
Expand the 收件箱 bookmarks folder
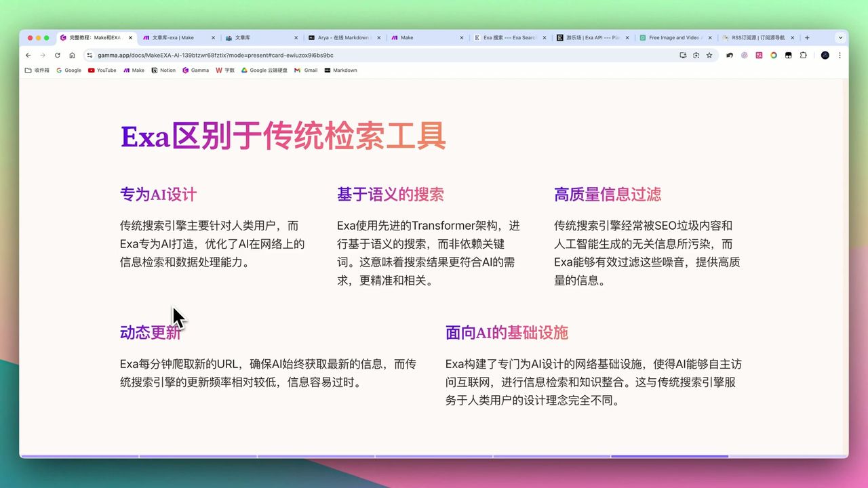click(x=37, y=70)
